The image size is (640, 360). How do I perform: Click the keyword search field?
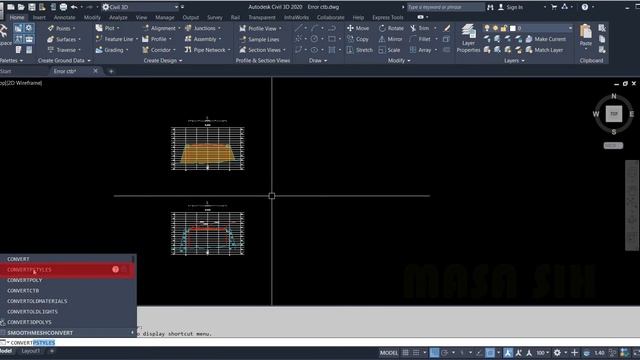445,7
